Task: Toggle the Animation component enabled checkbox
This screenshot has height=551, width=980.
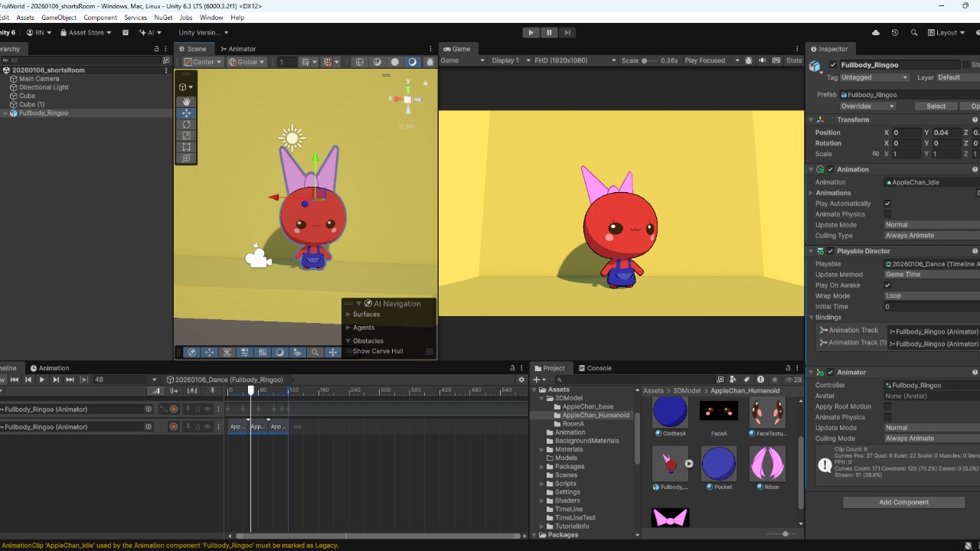Action: tap(830, 170)
